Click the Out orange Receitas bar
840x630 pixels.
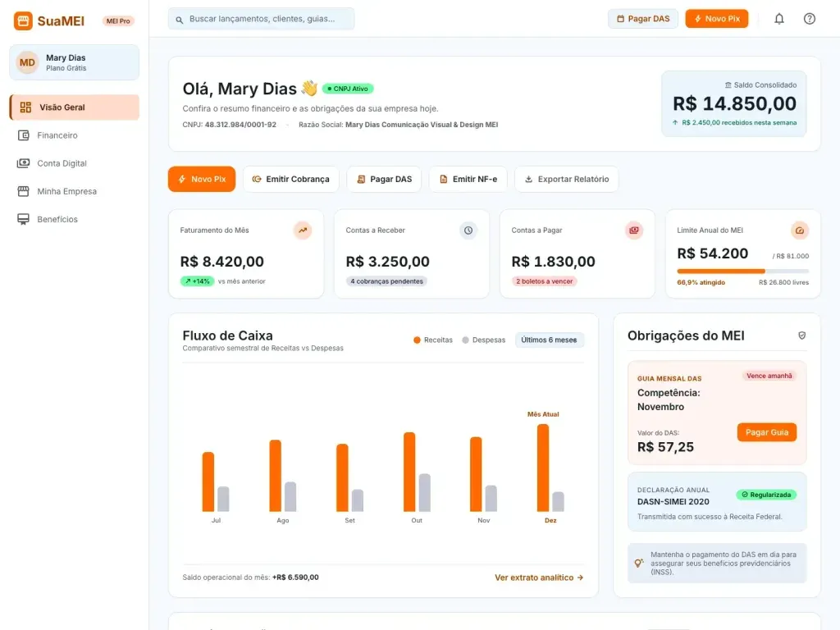tap(409, 472)
